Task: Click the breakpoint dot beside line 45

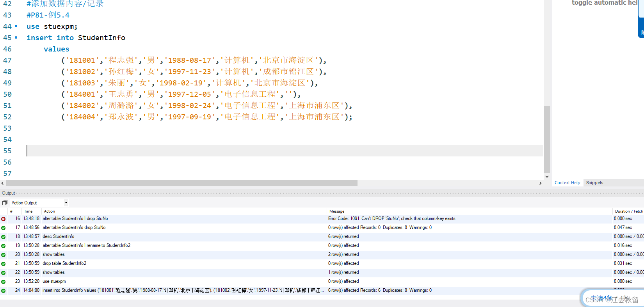Action: click(16, 37)
